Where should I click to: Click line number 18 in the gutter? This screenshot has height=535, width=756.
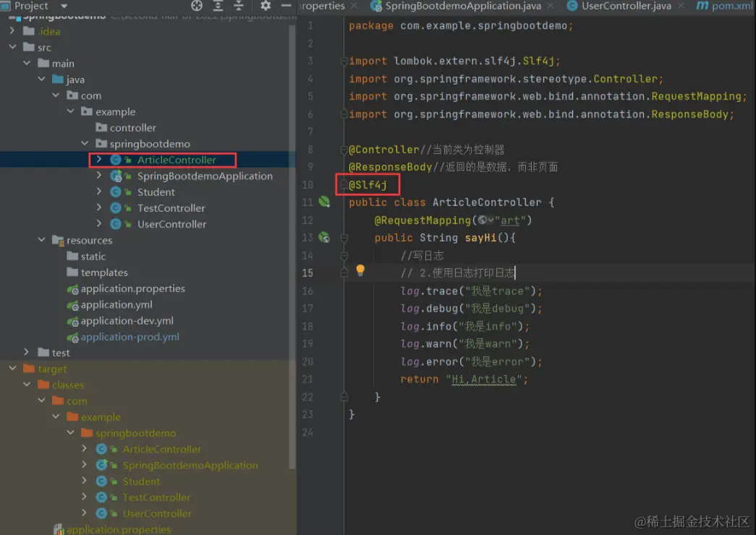click(307, 326)
